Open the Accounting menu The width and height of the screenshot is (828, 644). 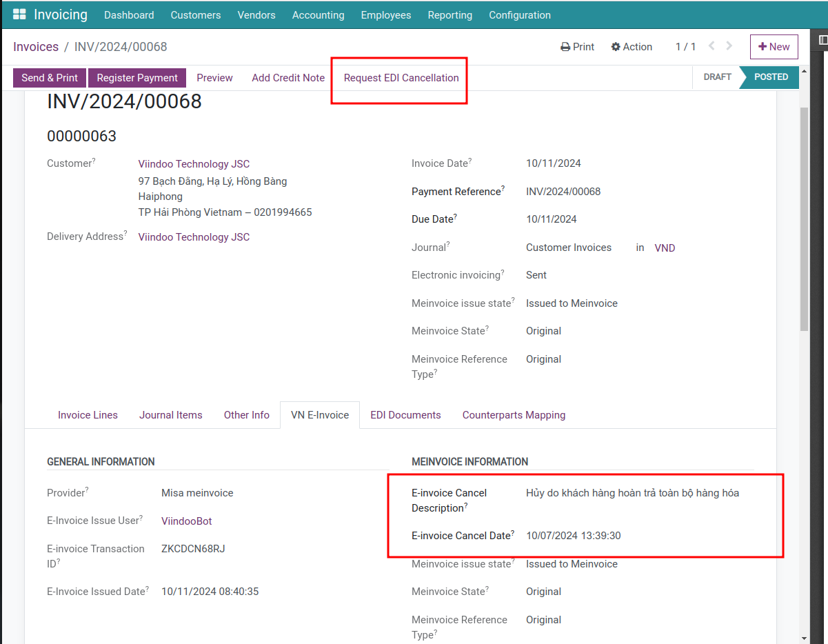(x=318, y=14)
